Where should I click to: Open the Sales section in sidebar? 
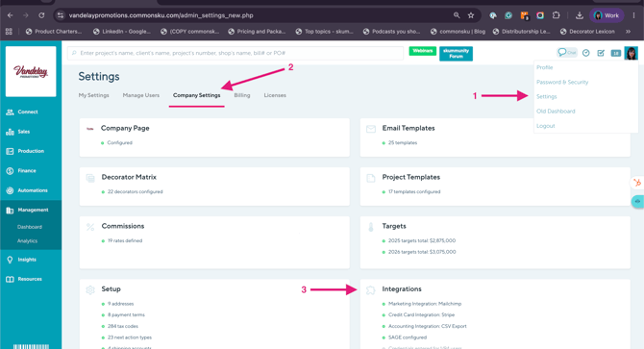pyautogui.click(x=23, y=132)
